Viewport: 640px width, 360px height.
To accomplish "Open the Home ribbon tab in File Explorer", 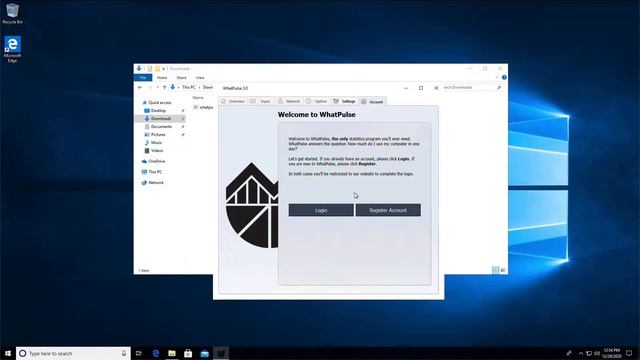I will point(162,78).
